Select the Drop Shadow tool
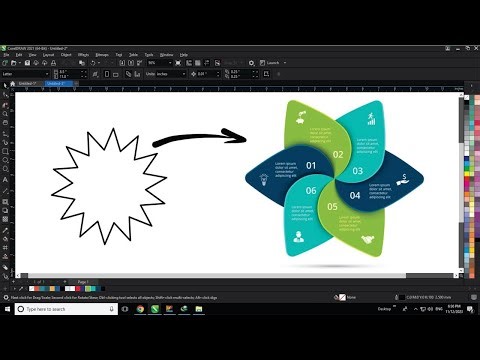This screenshot has height=360, width=480. click(5, 210)
